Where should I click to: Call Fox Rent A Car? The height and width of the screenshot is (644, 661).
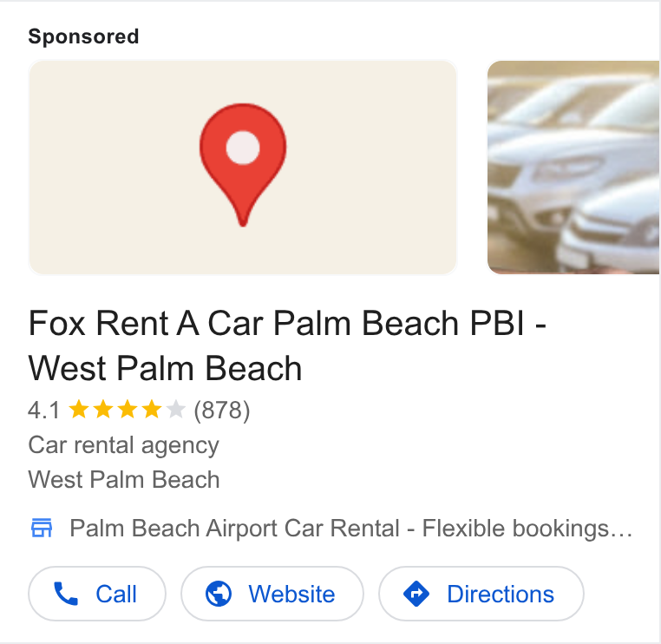(97, 594)
